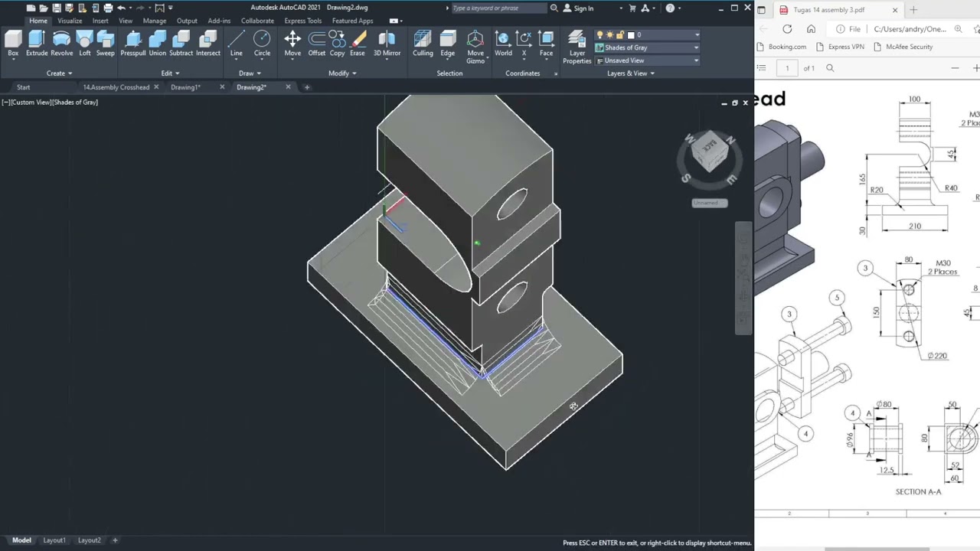Activate the Sweep tool
Viewport: 980px width, 551px height.
pos(106,43)
